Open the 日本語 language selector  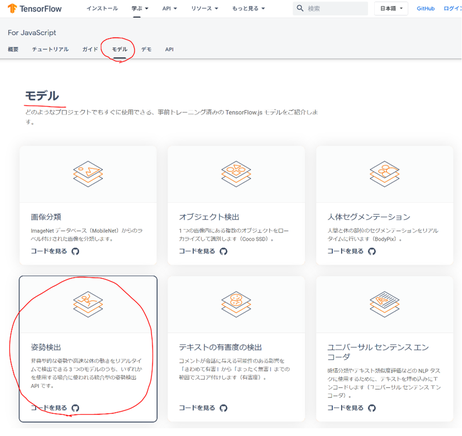pos(391,8)
